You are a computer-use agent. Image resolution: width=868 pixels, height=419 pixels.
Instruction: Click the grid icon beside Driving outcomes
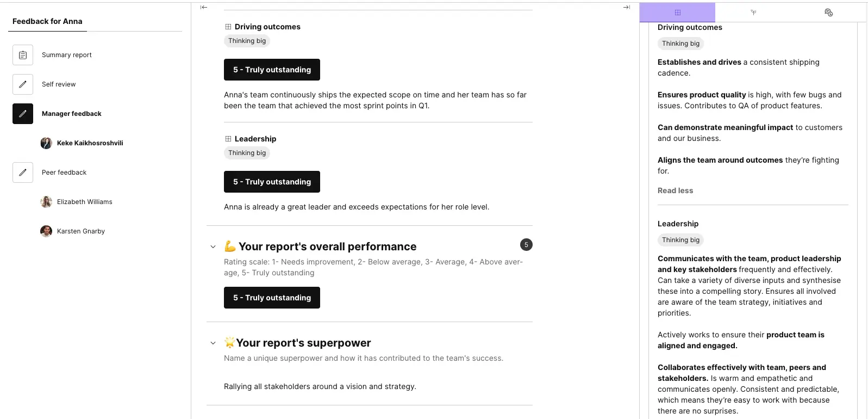point(228,27)
